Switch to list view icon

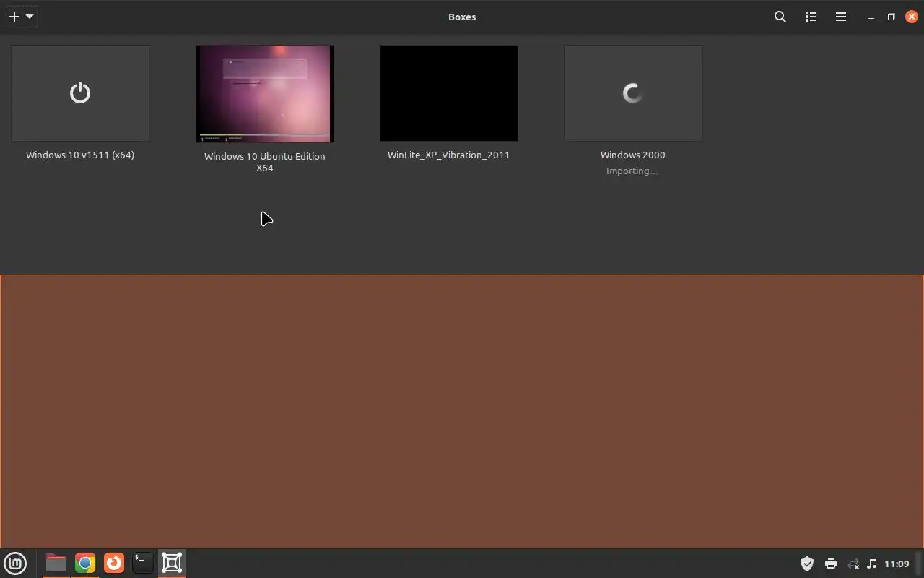[810, 17]
